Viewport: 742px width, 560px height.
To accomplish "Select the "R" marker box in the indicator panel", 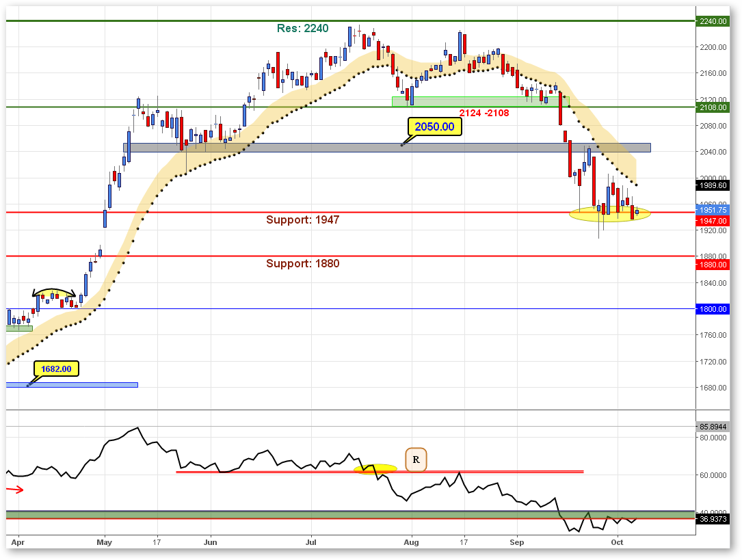I will [x=416, y=459].
